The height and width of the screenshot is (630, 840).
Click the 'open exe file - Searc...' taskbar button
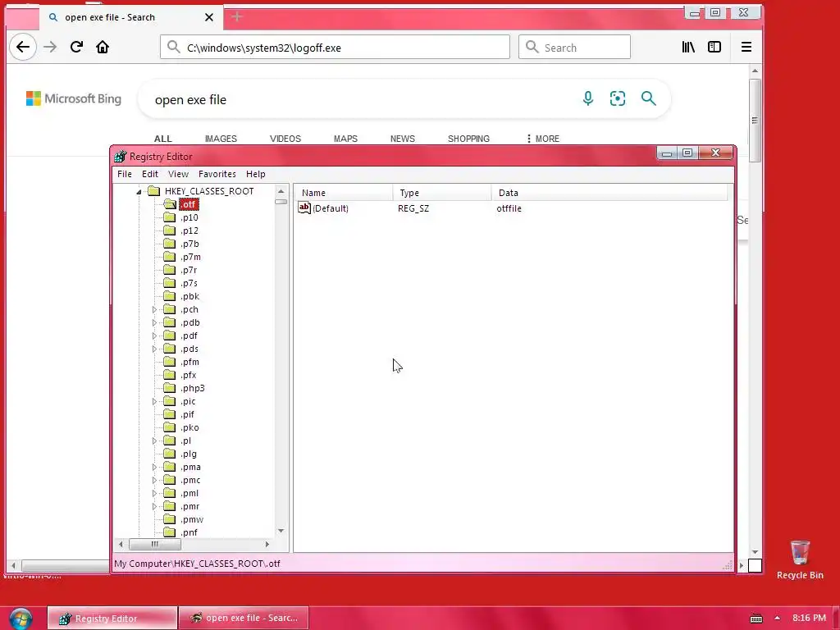pos(244,619)
